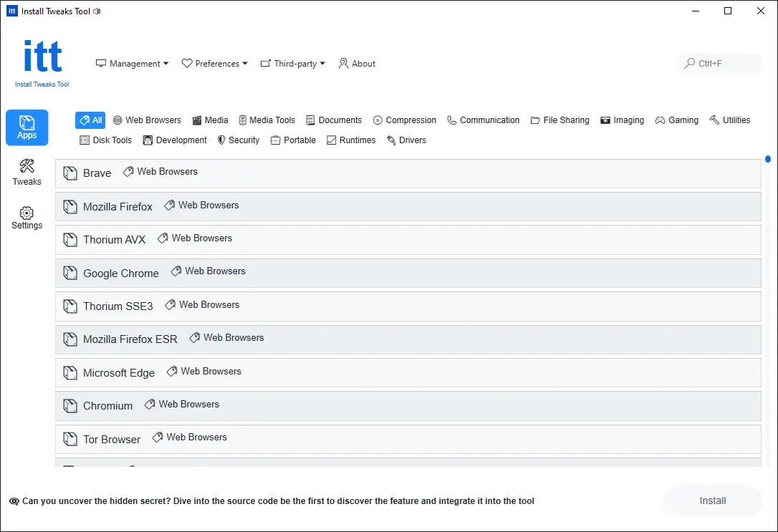The width and height of the screenshot is (778, 532).
Task: Click the tag icon next to Mozilla Firefox ESR
Action: (x=195, y=338)
